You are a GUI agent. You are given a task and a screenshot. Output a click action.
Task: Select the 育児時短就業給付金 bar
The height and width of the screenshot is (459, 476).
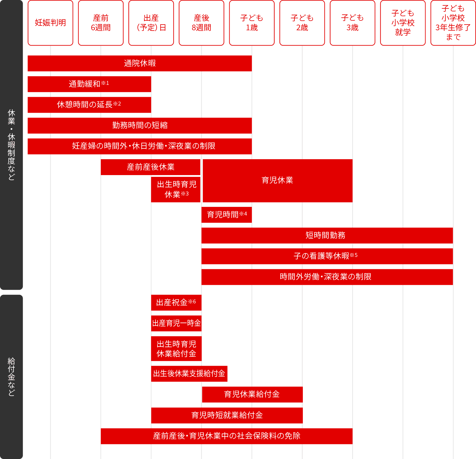coord(227,415)
